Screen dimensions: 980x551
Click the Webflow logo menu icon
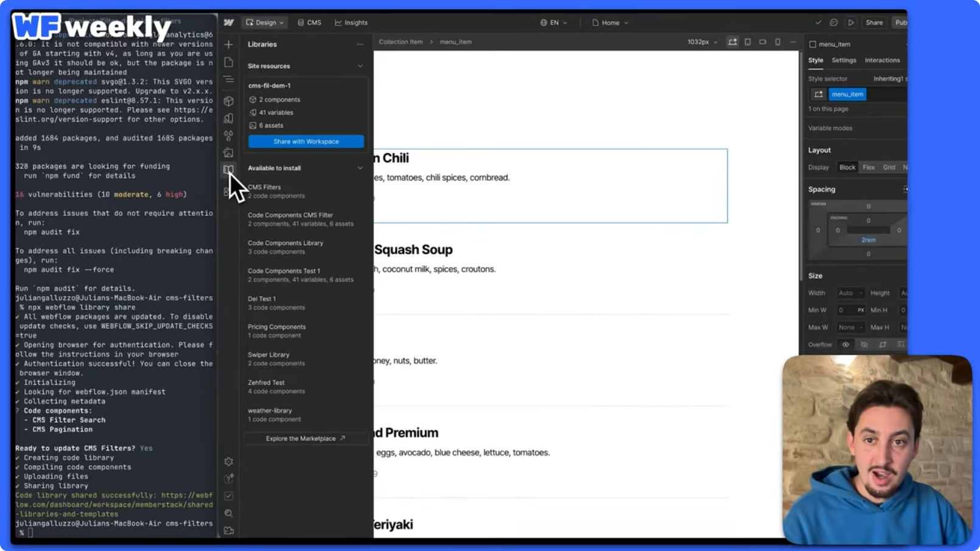point(229,23)
